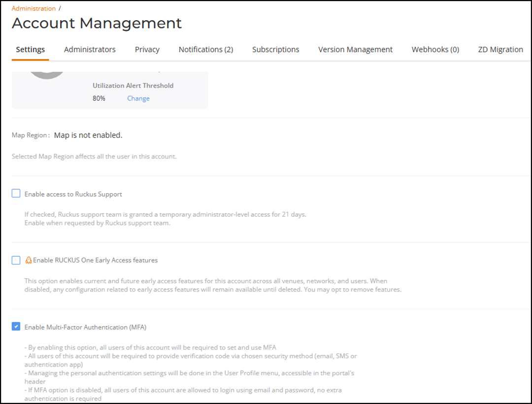Viewport: 532px width, 404px height.
Task: Click 'Map is not enabled.' text
Action: coord(88,135)
